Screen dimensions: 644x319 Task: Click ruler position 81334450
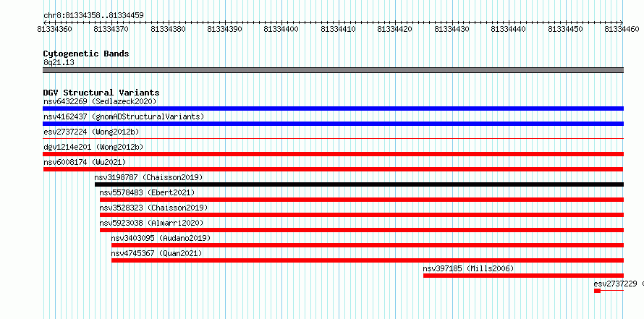tap(565, 29)
